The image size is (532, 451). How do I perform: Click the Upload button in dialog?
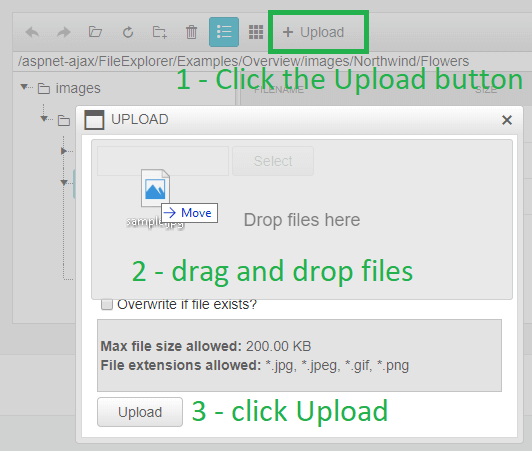(x=140, y=412)
